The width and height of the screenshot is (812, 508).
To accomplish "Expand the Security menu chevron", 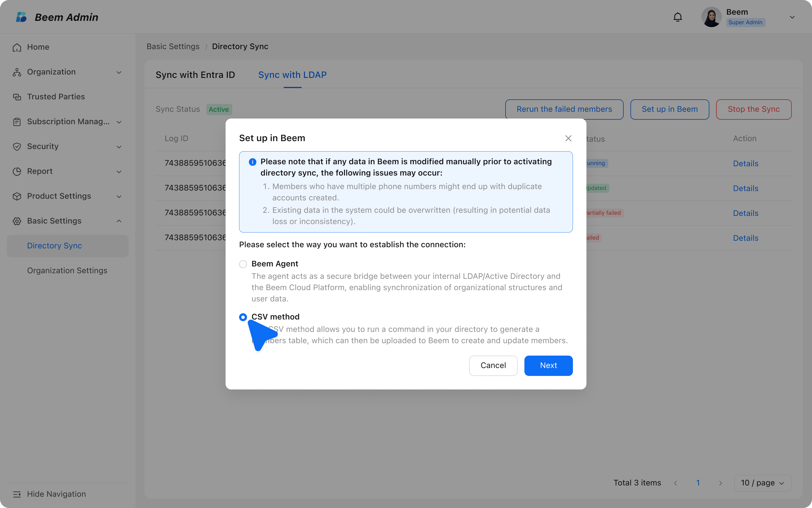I will pos(119,147).
